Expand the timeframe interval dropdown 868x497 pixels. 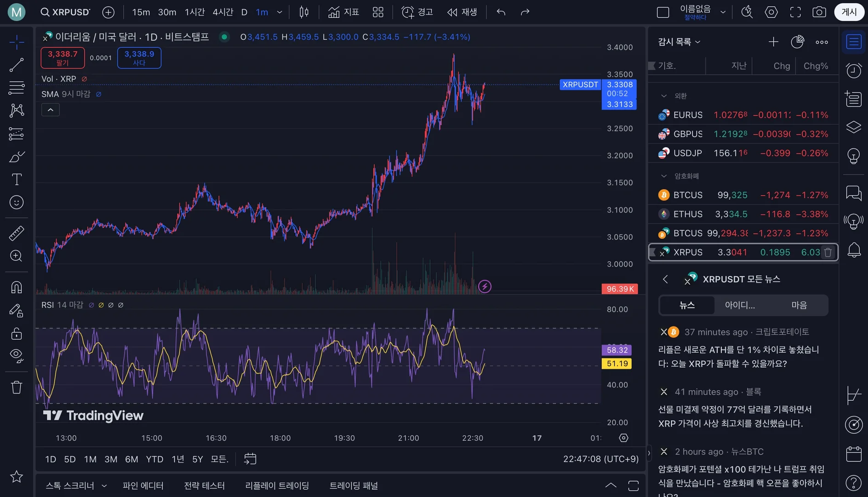(x=280, y=12)
